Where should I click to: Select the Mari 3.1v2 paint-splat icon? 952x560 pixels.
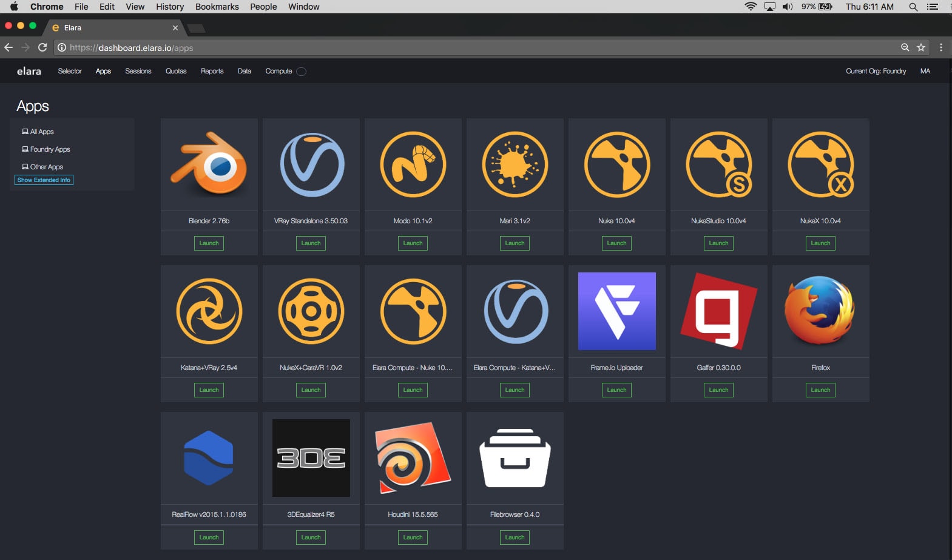(515, 164)
